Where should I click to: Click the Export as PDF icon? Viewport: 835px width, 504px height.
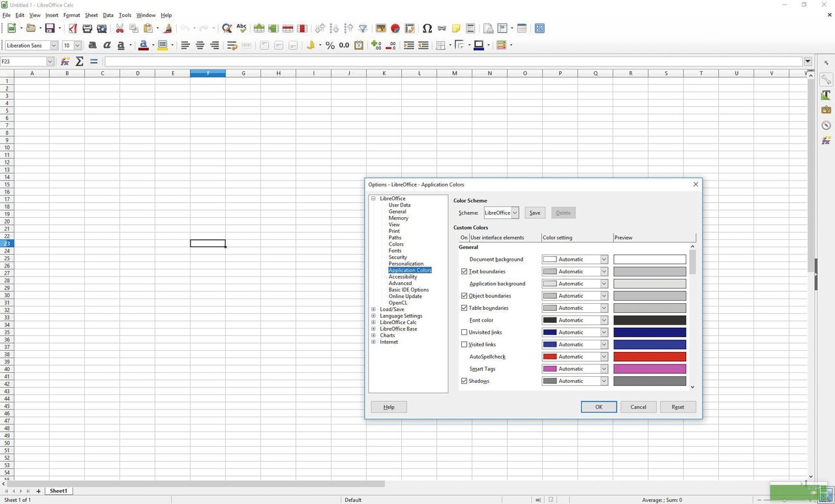[72, 29]
